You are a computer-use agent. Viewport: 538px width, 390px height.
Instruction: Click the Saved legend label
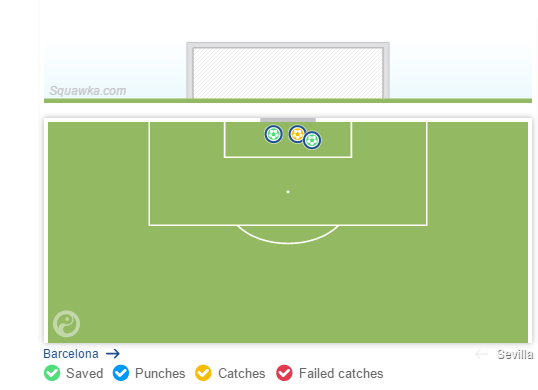tap(85, 374)
